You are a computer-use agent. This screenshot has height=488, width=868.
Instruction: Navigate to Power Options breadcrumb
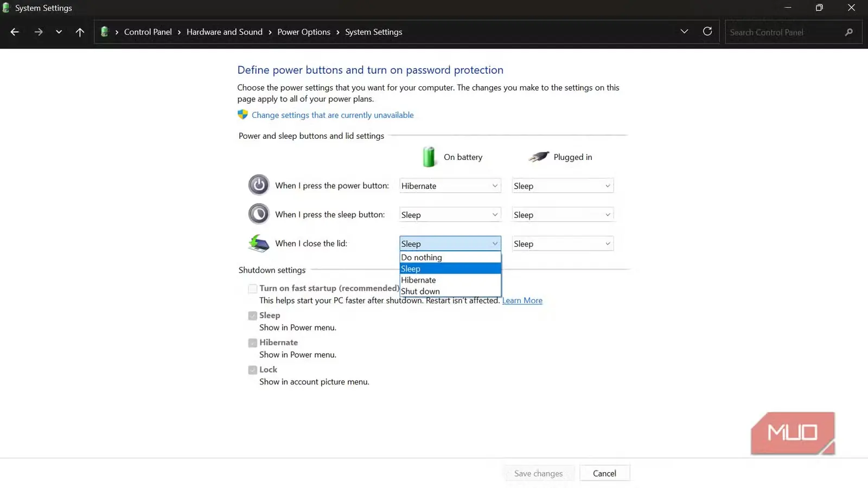click(x=304, y=32)
